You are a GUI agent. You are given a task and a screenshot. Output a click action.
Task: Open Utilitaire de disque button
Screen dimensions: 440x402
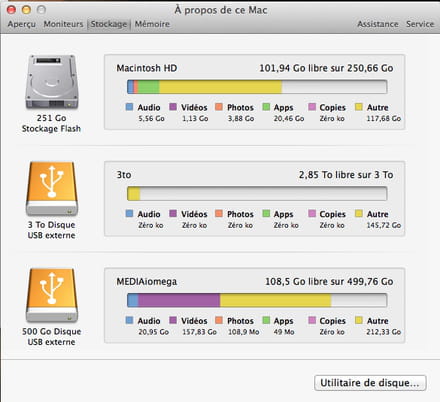pyautogui.click(x=370, y=383)
